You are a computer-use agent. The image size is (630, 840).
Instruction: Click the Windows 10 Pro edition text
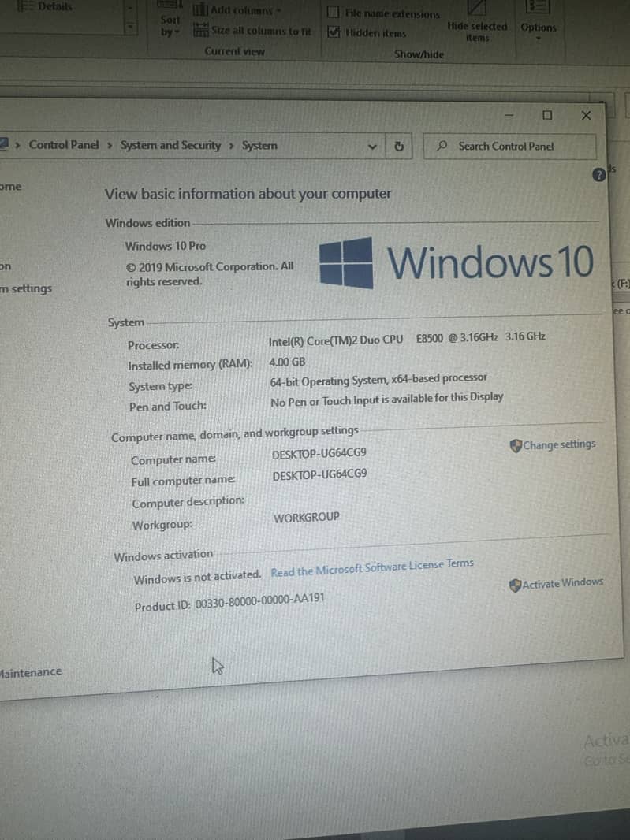(x=165, y=246)
